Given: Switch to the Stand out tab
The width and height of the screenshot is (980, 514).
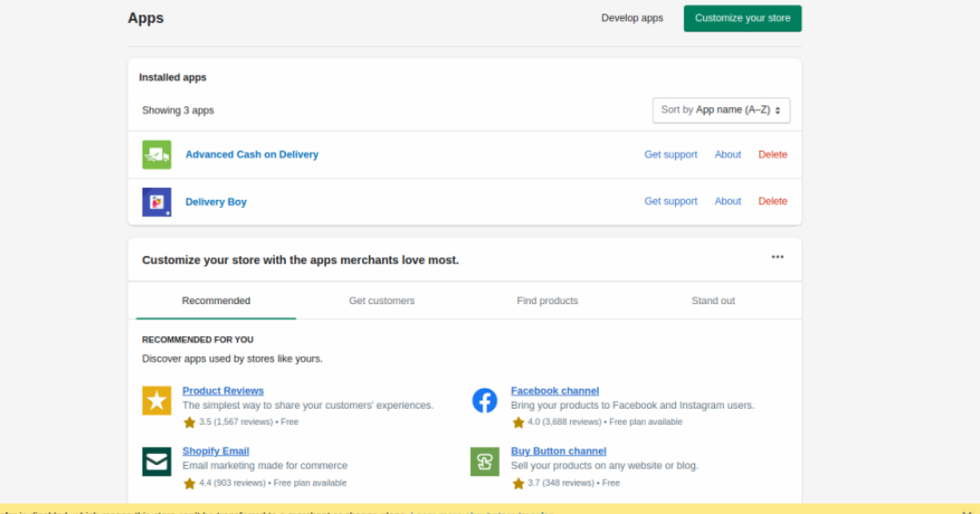Looking at the screenshot, I should tap(713, 301).
